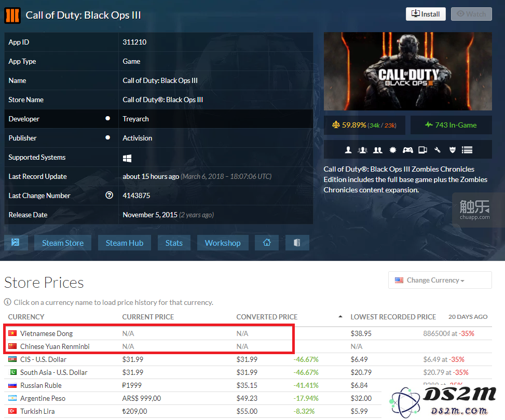Sort by the CURRENT PRICE column header
This screenshot has width=505, height=420.
[148, 317]
